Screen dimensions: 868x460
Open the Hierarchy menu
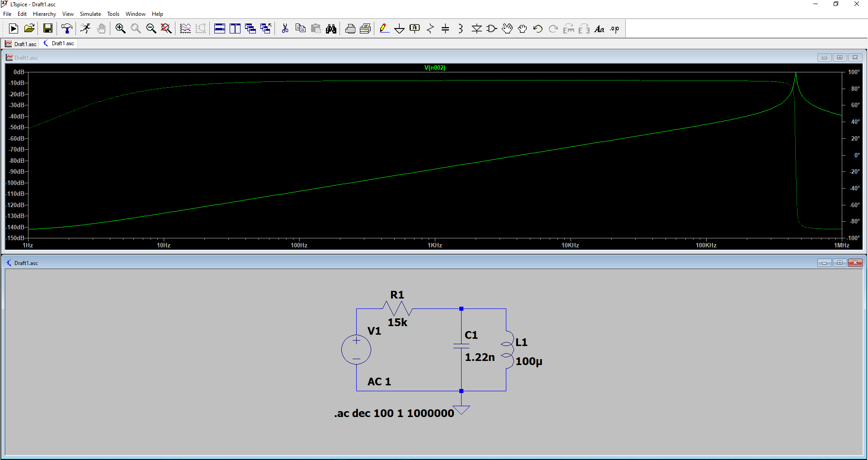point(44,14)
